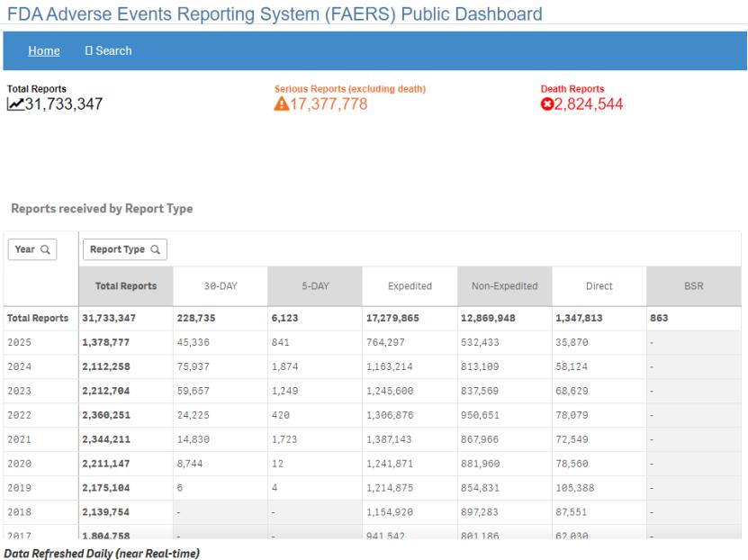Open the Year search filter button

coord(32,249)
